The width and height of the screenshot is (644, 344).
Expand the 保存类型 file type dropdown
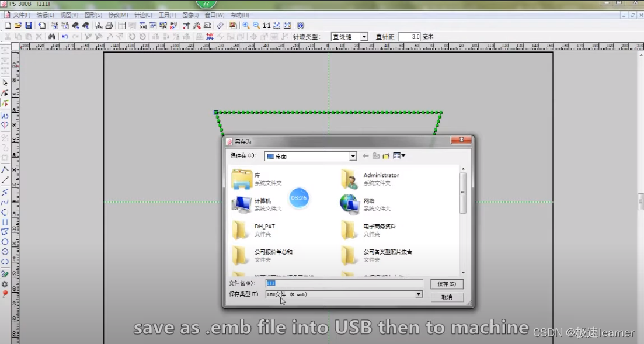[419, 294]
